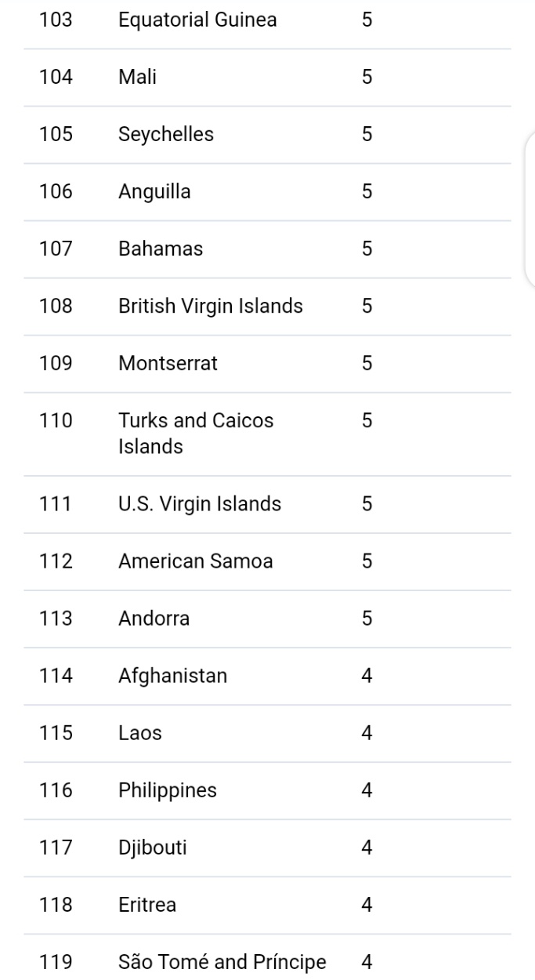Select the rank 116 number cell
Image resolution: width=535 pixels, height=980 pixels.
[x=56, y=790]
